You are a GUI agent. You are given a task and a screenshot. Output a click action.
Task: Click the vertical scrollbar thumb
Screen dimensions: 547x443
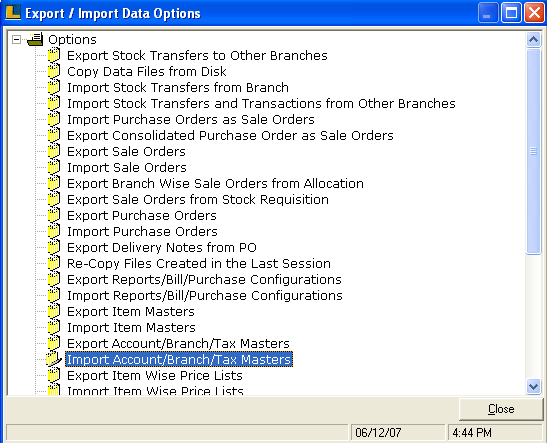tap(533, 152)
